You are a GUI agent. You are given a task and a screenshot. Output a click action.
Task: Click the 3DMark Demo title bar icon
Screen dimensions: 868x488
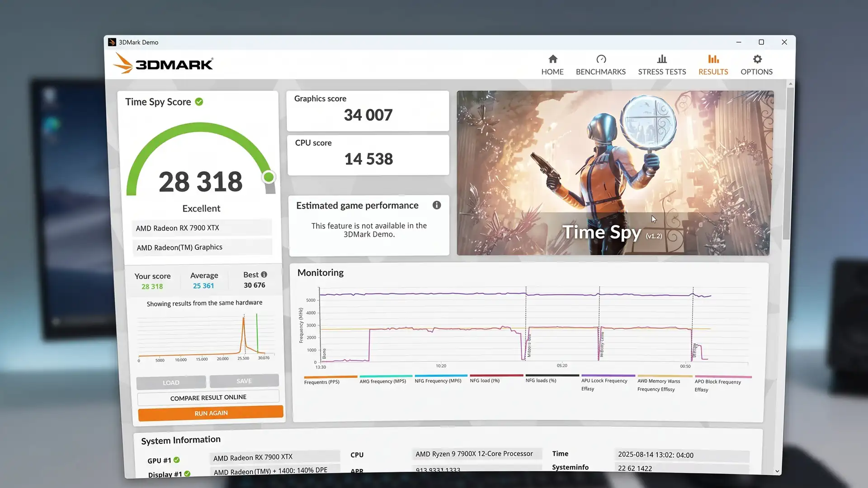pos(112,42)
